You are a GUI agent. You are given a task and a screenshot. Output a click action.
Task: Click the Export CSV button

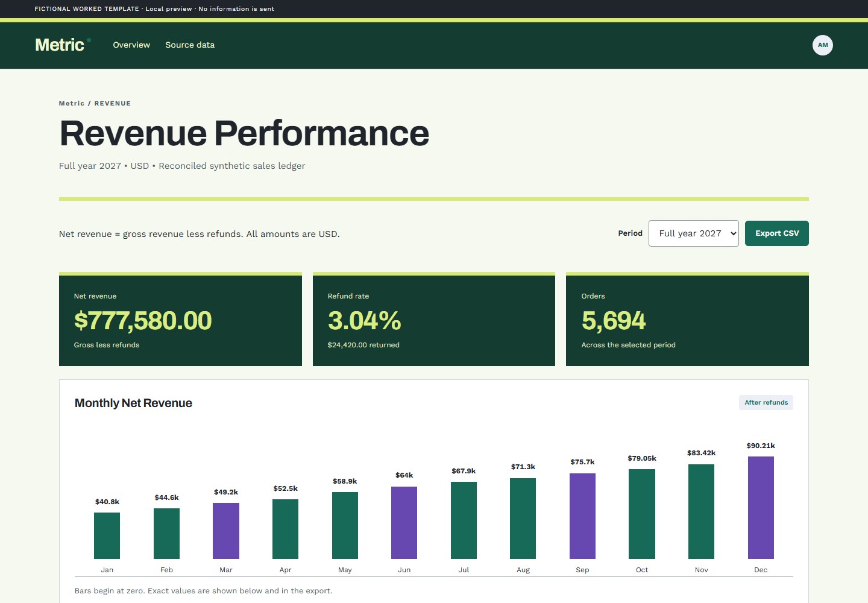[777, 233]
